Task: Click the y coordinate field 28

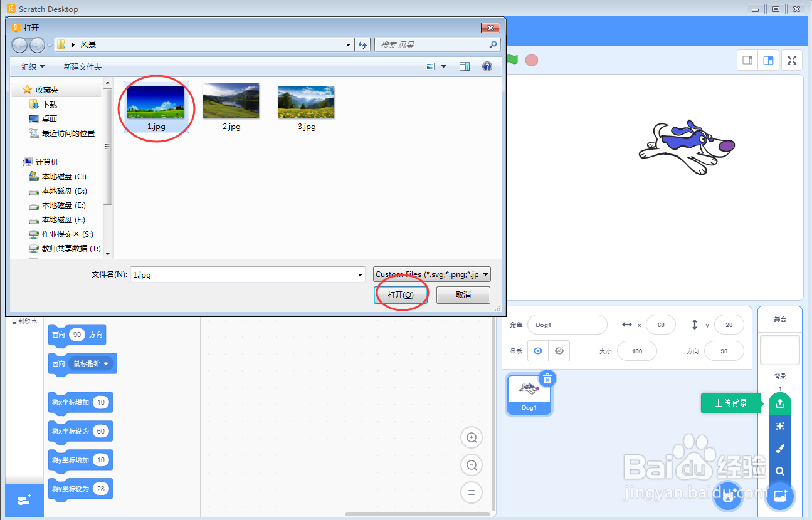Action: [729, 325]
